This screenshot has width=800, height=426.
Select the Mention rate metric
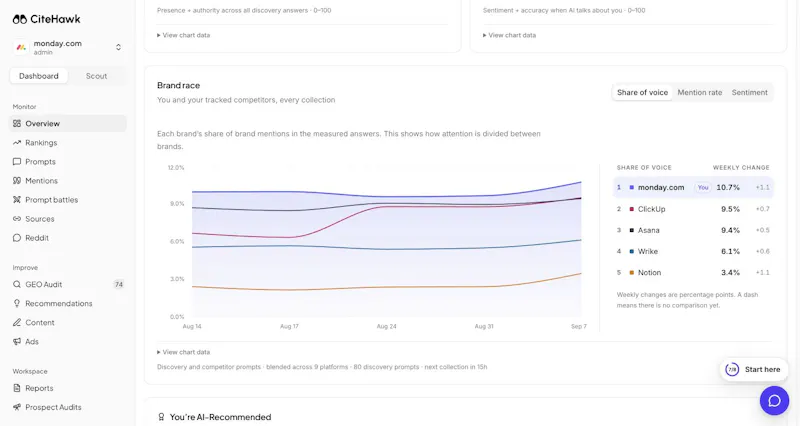pyautogui.click(x=699, y=92)
